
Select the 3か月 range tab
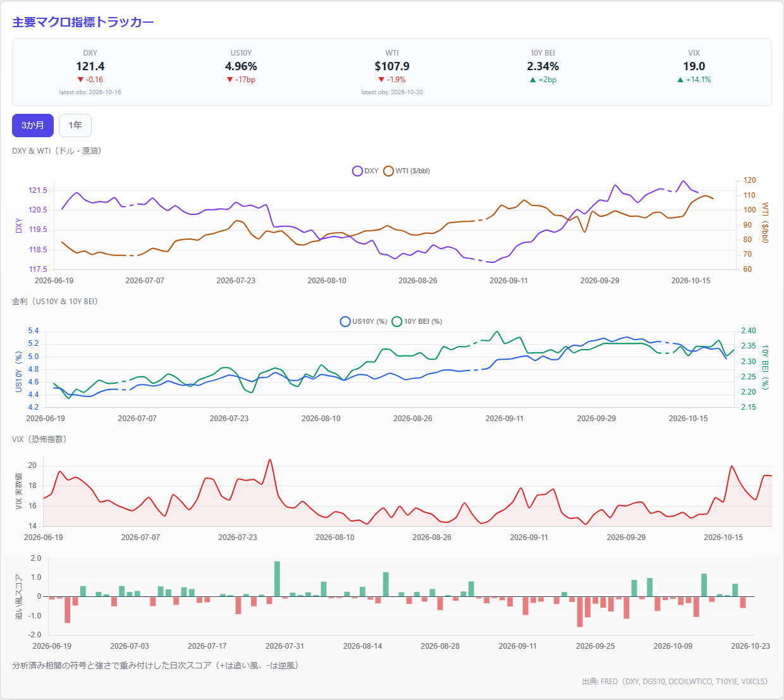coord(33,125)
